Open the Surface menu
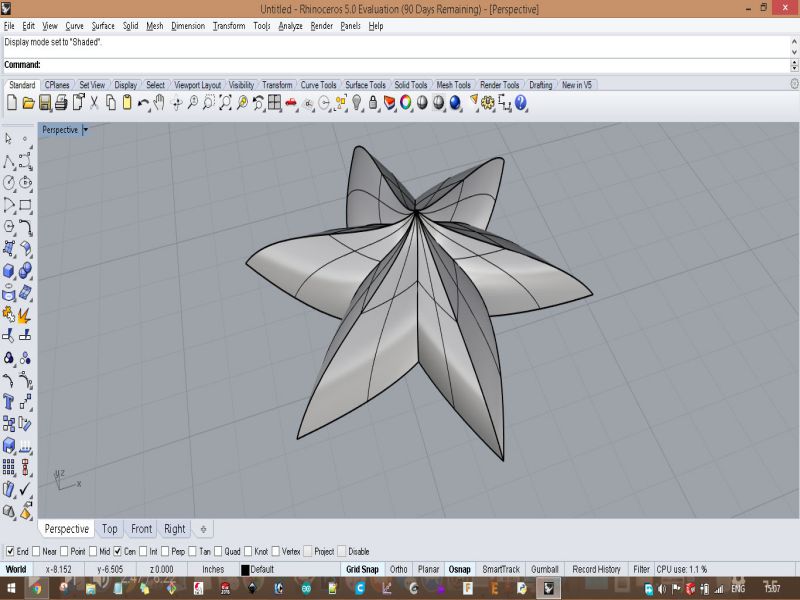The image size is (800, 600). [103, 26]
